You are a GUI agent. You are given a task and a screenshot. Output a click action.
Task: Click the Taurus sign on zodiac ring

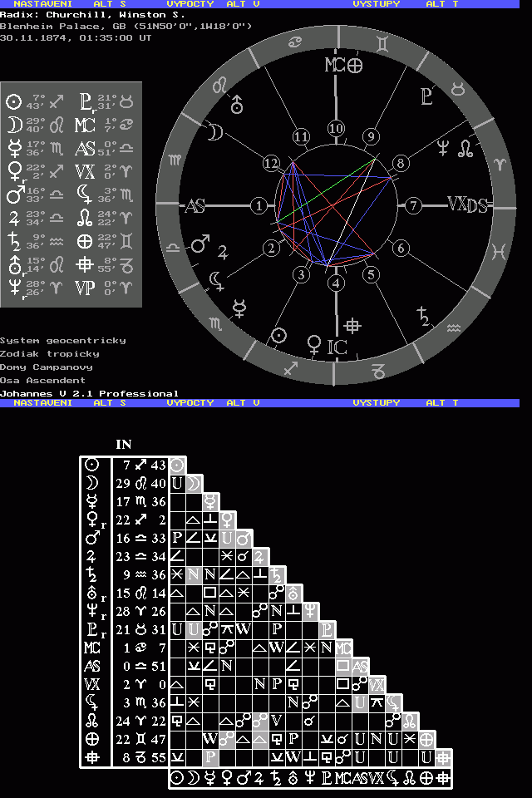coord(458,87)
